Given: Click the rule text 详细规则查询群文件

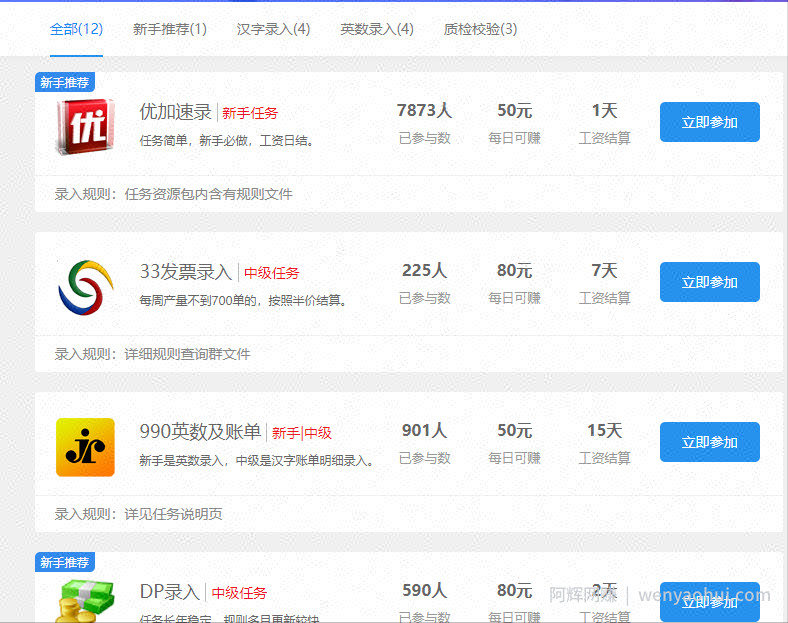Looking at the screenshot, I should (187, 354).
